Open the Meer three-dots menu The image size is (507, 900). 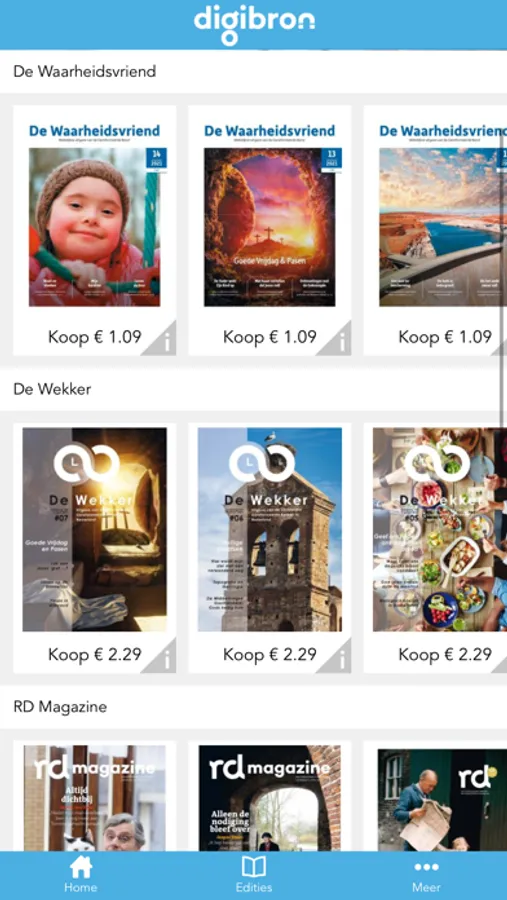tap(426, 867)
